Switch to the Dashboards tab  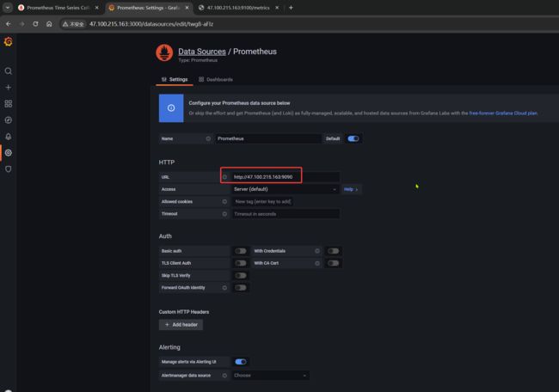[216, 79]
